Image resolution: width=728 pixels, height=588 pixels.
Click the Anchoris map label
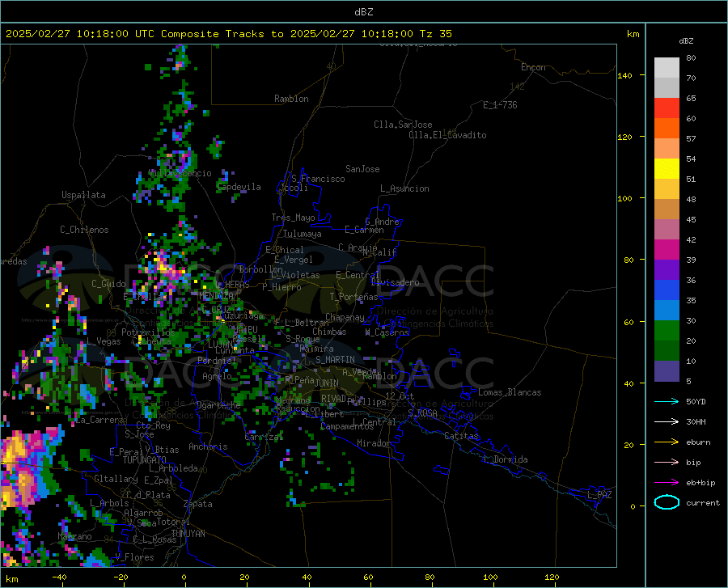[x=208, y=446]
